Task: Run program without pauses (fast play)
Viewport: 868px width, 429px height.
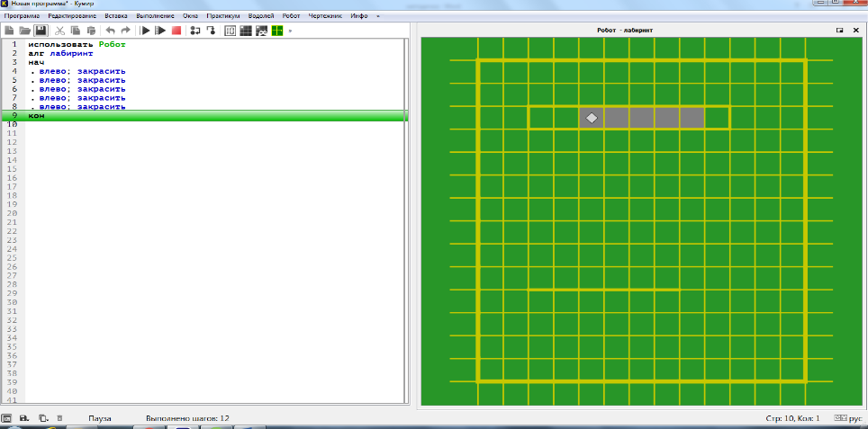Action: (160, 31)
